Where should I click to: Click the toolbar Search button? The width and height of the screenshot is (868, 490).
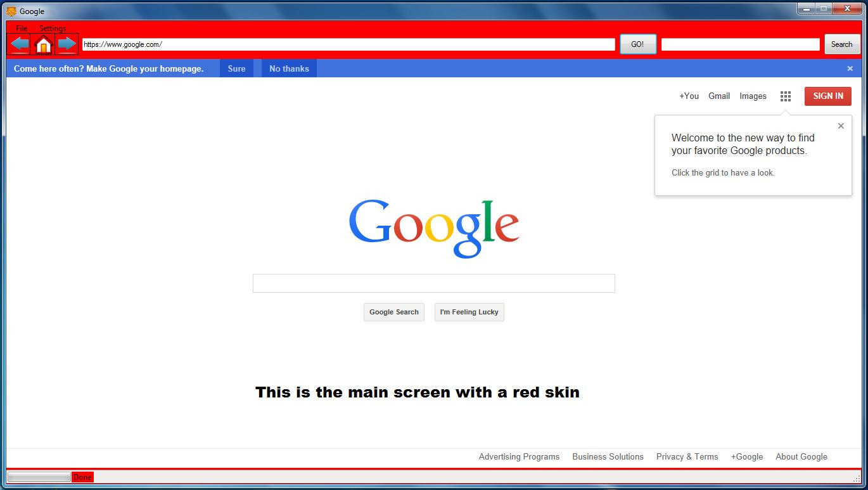click(841, 44)
